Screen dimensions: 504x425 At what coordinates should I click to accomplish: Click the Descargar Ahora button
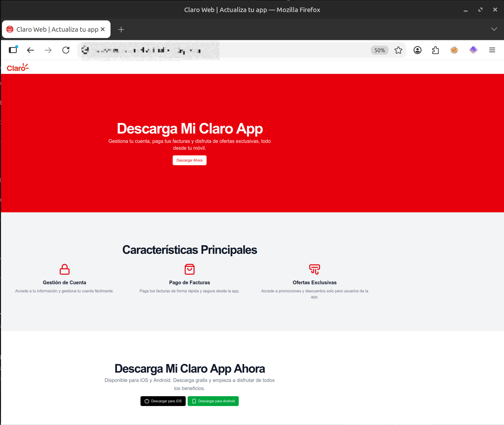(189, 160)
